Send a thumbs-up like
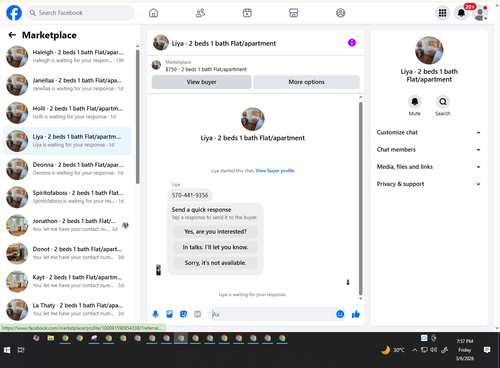The width and height of the screenshot is (500, 368). [x=356, y=314]
